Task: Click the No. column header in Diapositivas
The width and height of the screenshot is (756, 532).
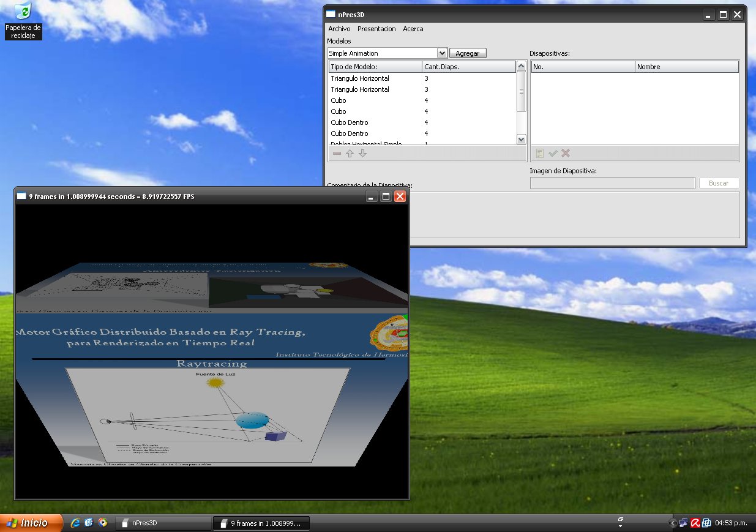Action: [x=583, y=67]
